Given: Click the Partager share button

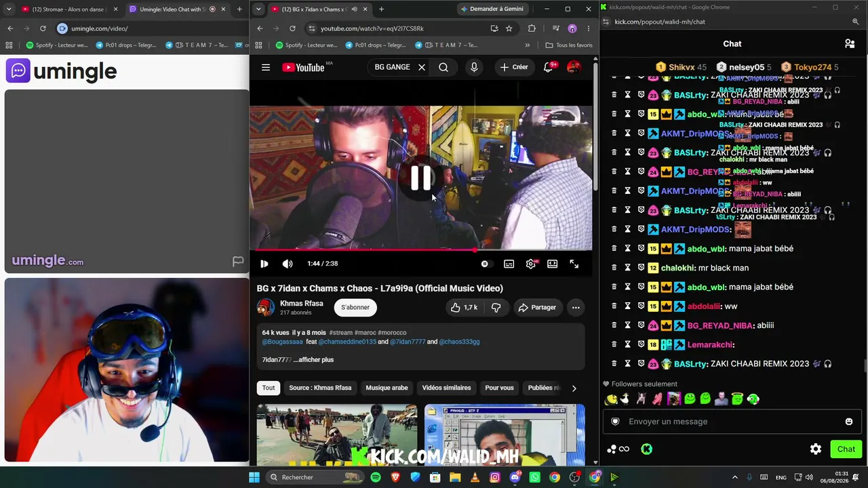Looking at the screenshot, I should [x=537, y=308].
